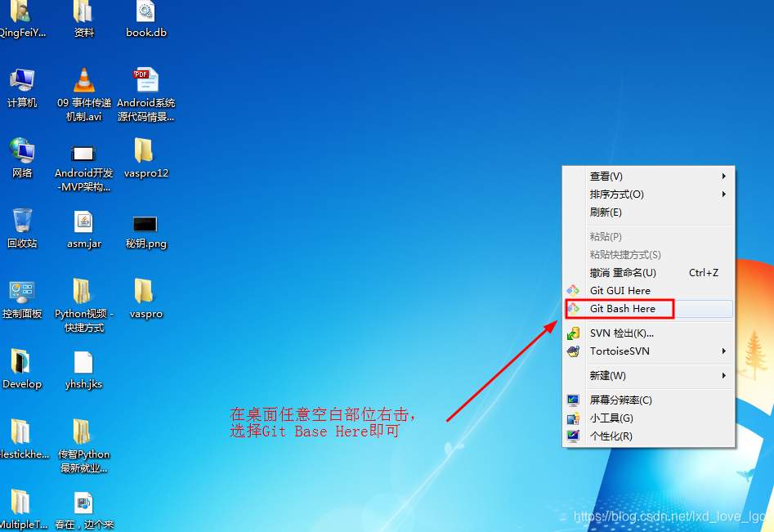Click 粘贴(P) menu entry
Screen dimensions: 774x532
649,237
